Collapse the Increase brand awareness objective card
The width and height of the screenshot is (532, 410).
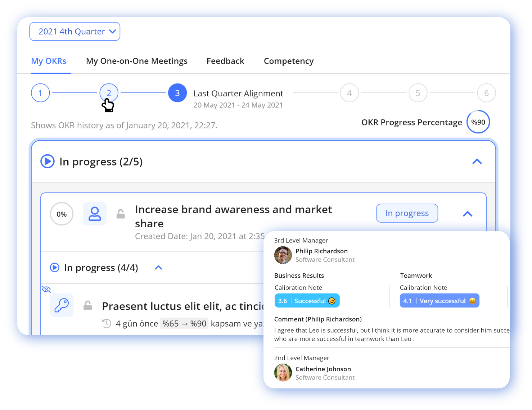click(x=468, y=214)
